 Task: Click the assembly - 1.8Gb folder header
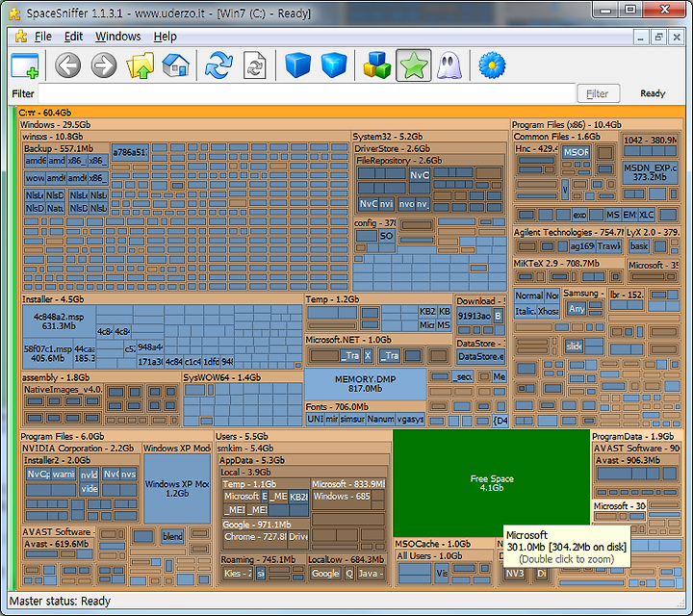[101, 377]
